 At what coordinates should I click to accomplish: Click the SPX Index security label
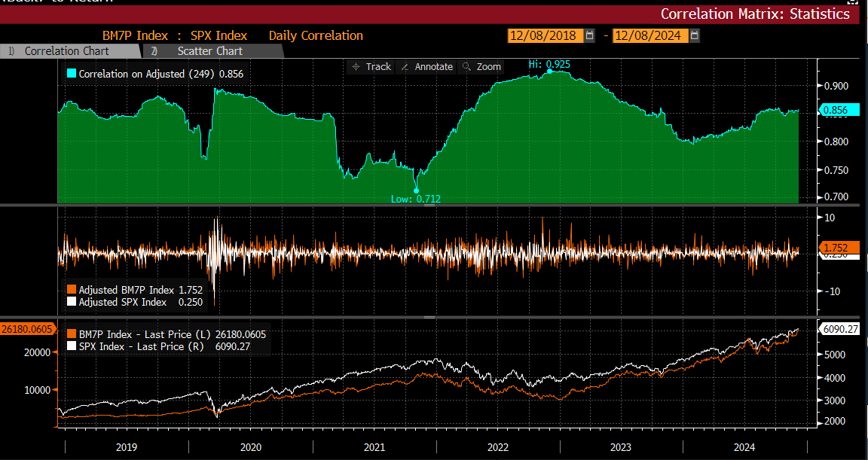[221, 35]
